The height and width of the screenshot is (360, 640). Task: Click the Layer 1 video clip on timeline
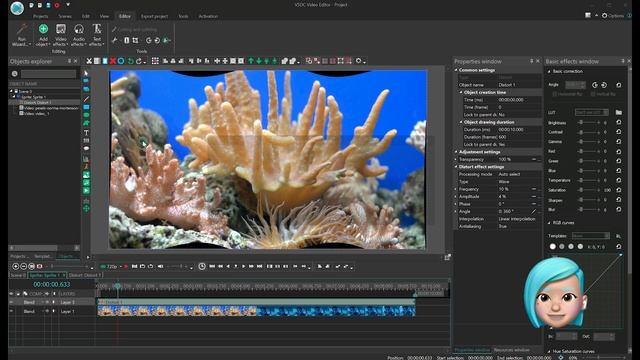(256, 311)
